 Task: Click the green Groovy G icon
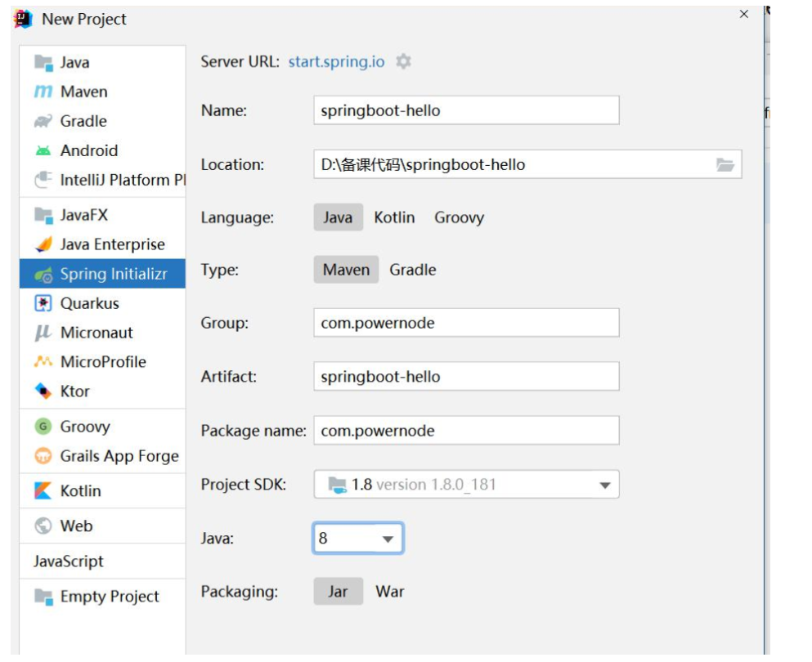point(43,427)
